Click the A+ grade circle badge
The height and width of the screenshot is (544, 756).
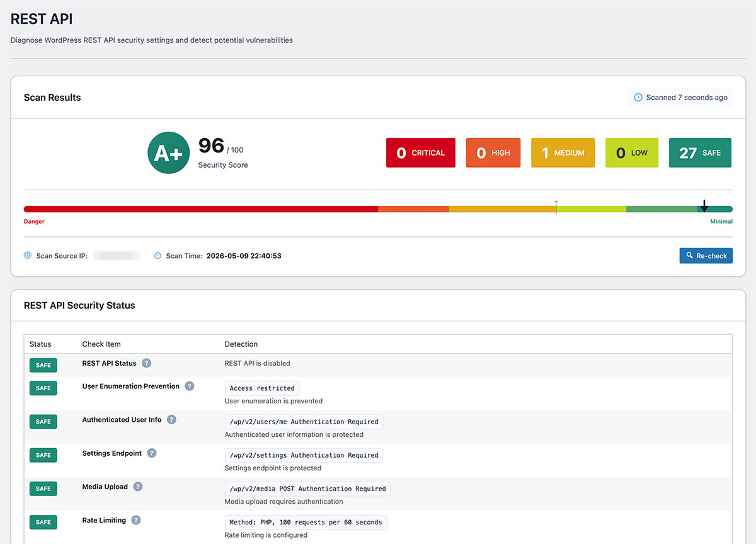(168, 153)
